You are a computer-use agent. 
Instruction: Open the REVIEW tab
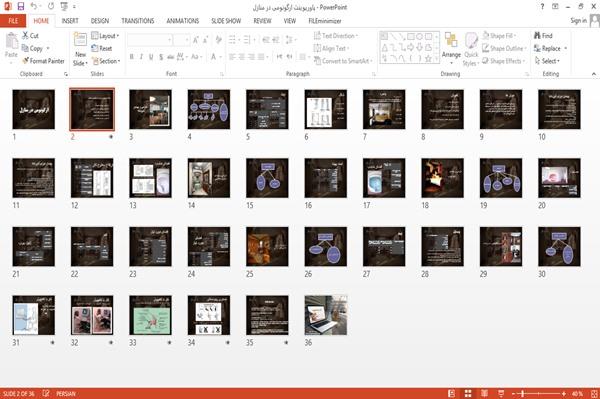click(x=262, y=21)
